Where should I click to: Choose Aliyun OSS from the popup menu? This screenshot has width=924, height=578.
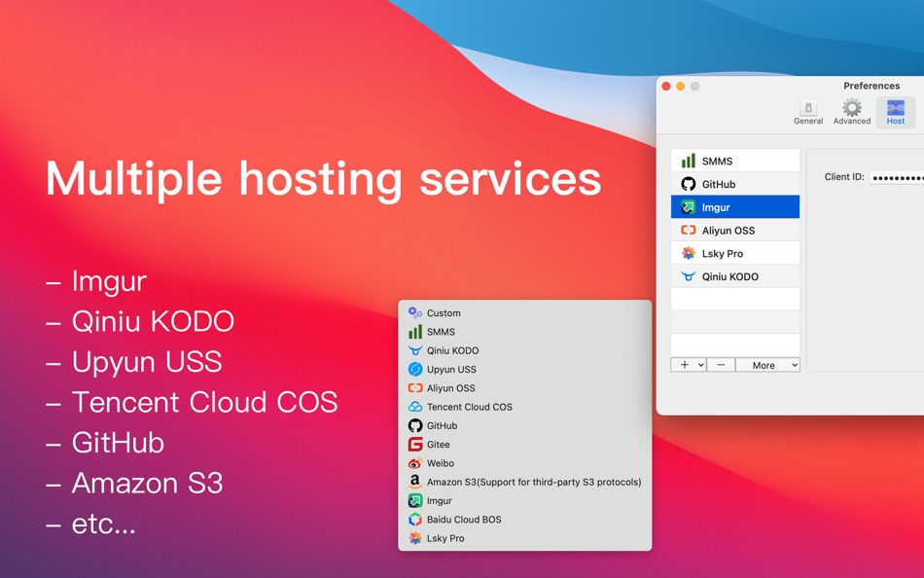(x=524, y=388)
